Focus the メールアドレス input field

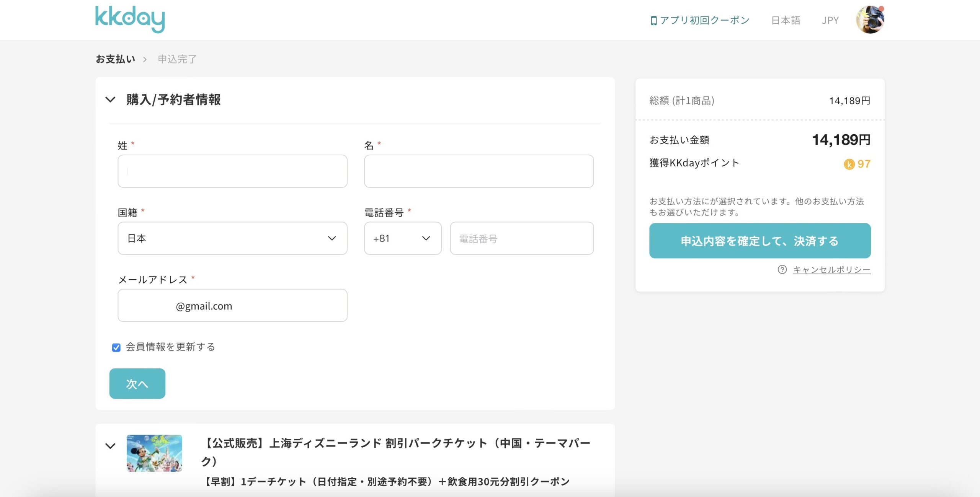(x=232, y=305)
